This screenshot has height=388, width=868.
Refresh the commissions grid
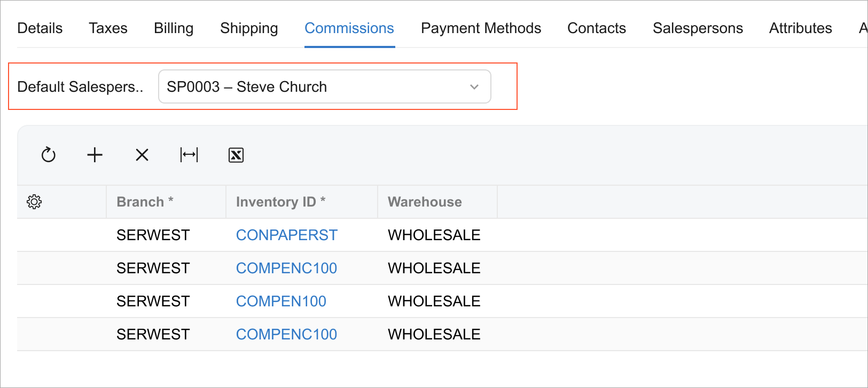(x=49, y=155)
